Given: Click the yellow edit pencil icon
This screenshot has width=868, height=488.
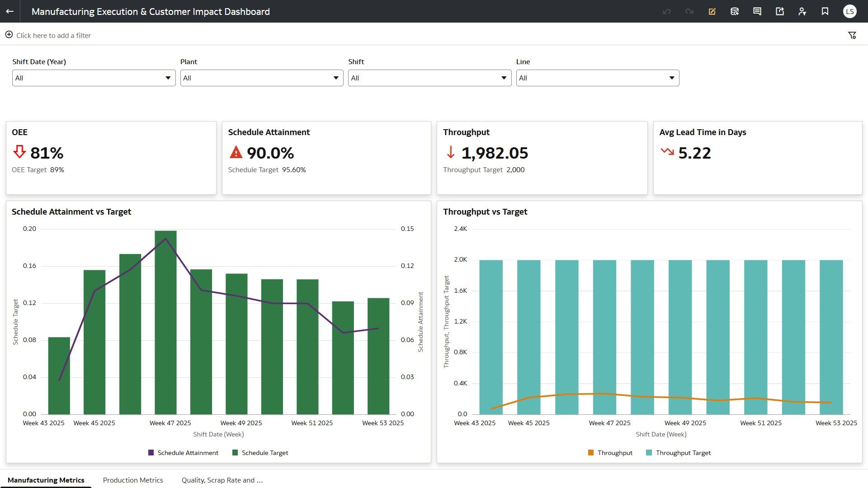Looking at the screenshot, I should pyautogui.click(x=712, y=11).
